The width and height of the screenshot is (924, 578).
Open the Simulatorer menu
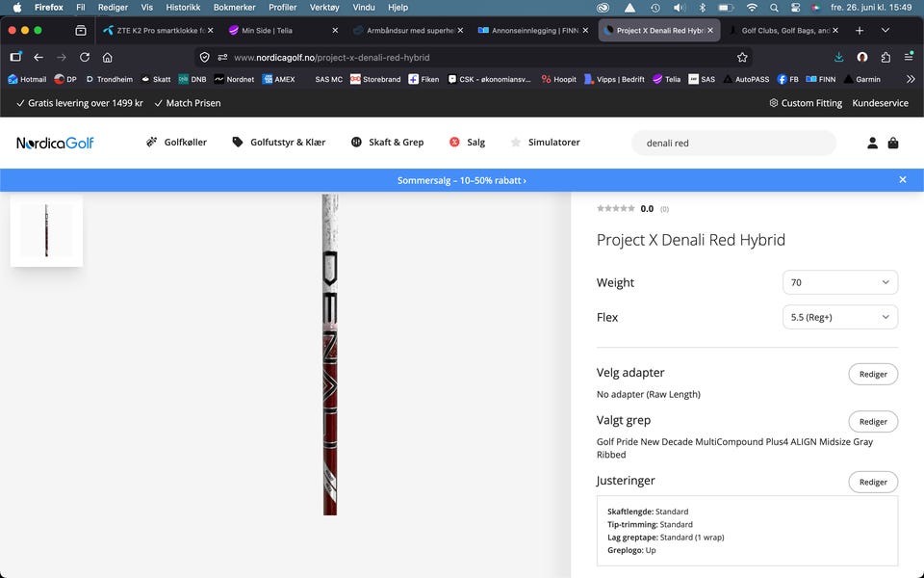pyautogui.click(x=545, y=143)
